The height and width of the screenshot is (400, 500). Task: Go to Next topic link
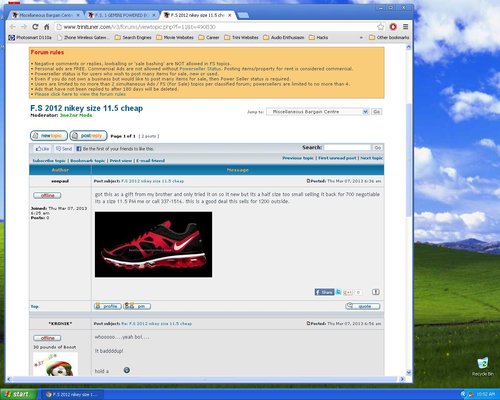[371, 158]
